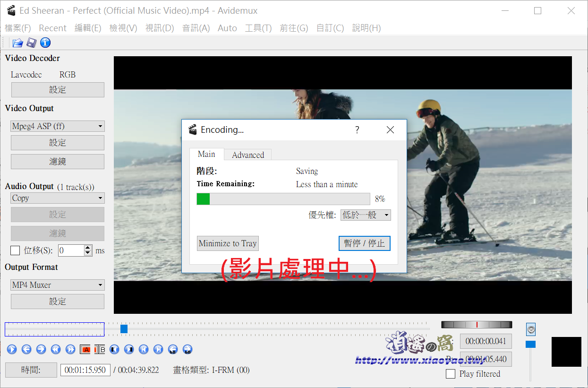588x388 pixels.
Task: Click the help question mark in Encoding dialog
Action: (x=357, y=129)
